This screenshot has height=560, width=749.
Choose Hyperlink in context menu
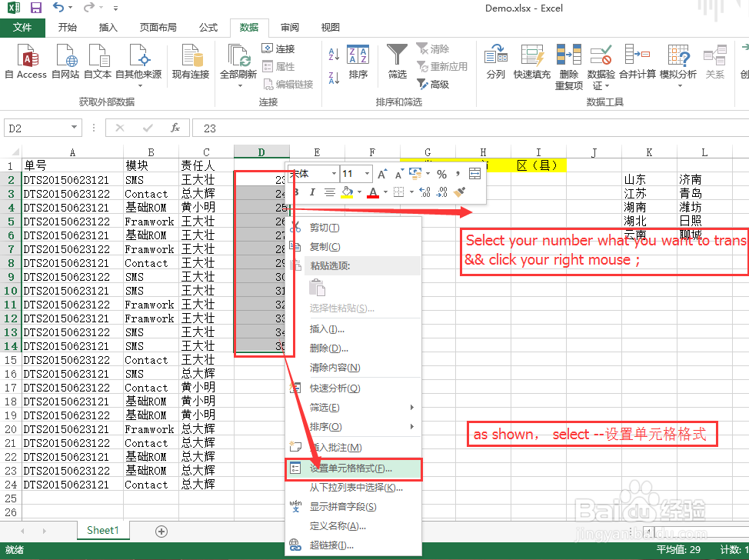[354, 545]
